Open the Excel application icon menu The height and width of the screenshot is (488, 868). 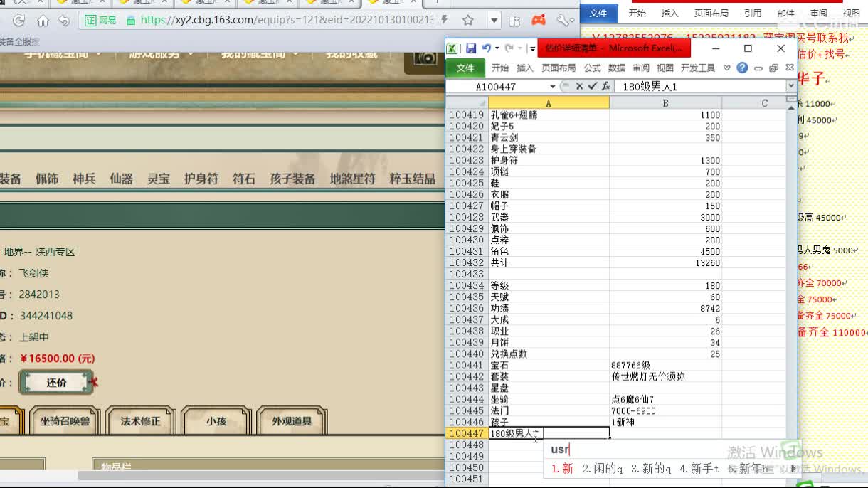452,48
